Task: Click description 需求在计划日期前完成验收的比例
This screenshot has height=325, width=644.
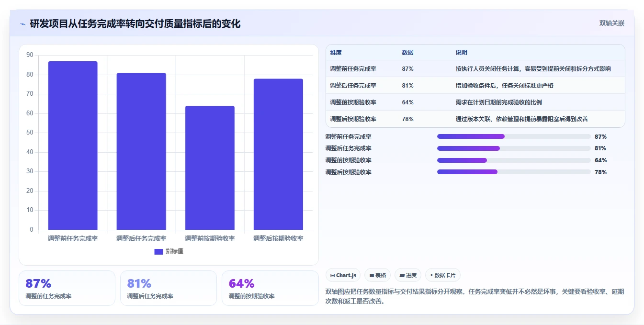Action: click(x=499, y=102)
